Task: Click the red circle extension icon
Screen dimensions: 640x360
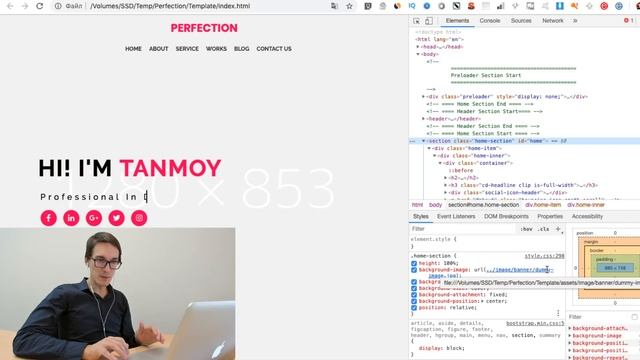Action: pyautogui.click(x=604, y=6)
